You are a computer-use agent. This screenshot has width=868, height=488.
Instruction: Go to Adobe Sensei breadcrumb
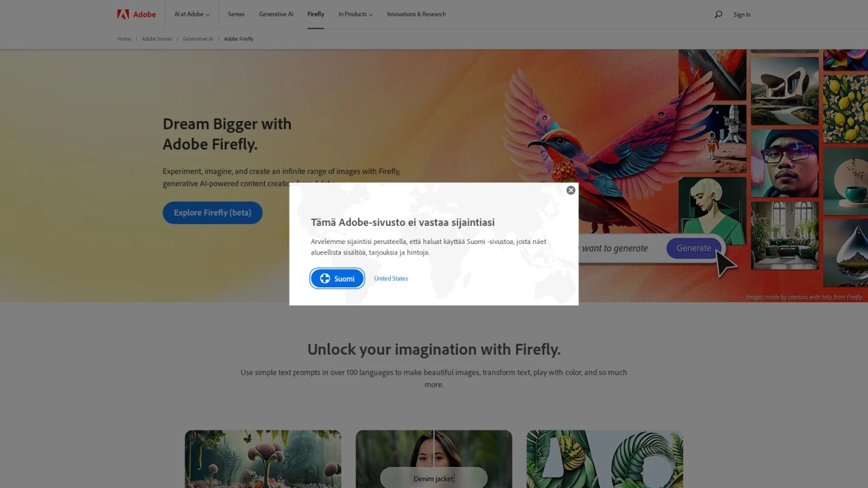point(157,39)
